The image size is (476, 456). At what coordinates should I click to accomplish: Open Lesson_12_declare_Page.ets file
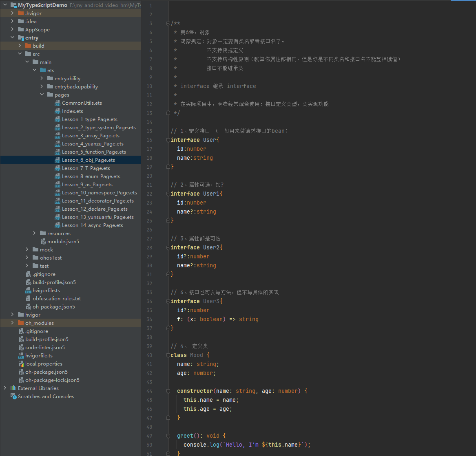pyautogui.click(x=95, y=209)
